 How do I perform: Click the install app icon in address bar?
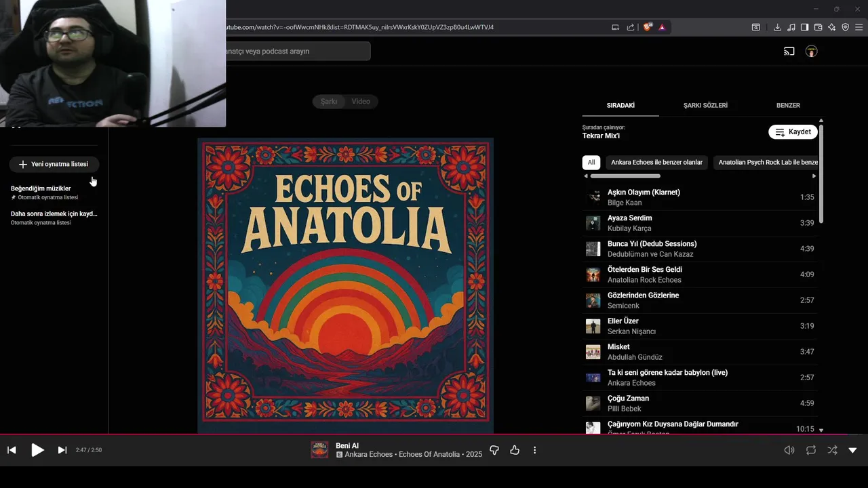coord(616,27)
